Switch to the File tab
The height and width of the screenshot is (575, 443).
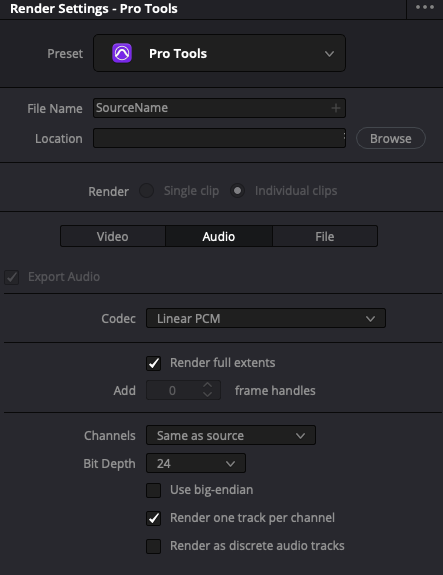click(x=325, y=236)
